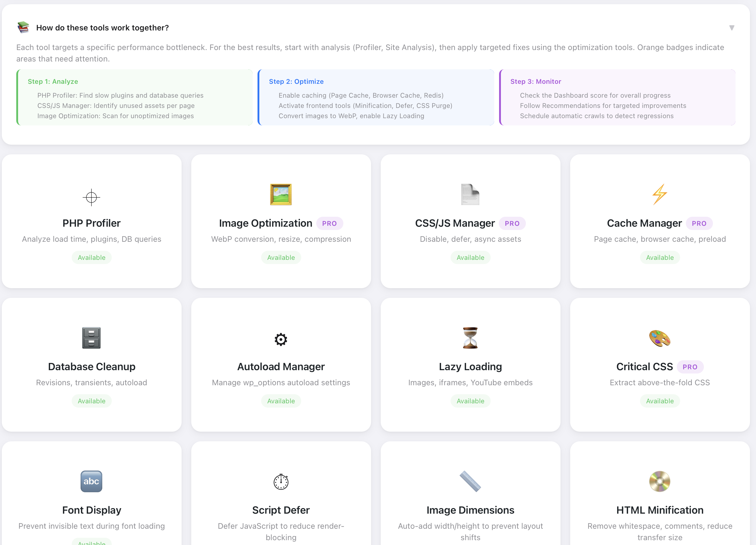Click the CSS/JS Manager document icon
The height and width of the screenshot is (545, 756).
click(x=470, y=195)
